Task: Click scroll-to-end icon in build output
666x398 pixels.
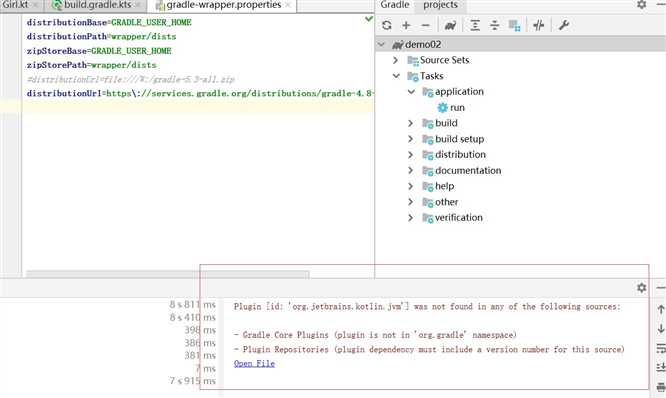Action: coord(661,367)
